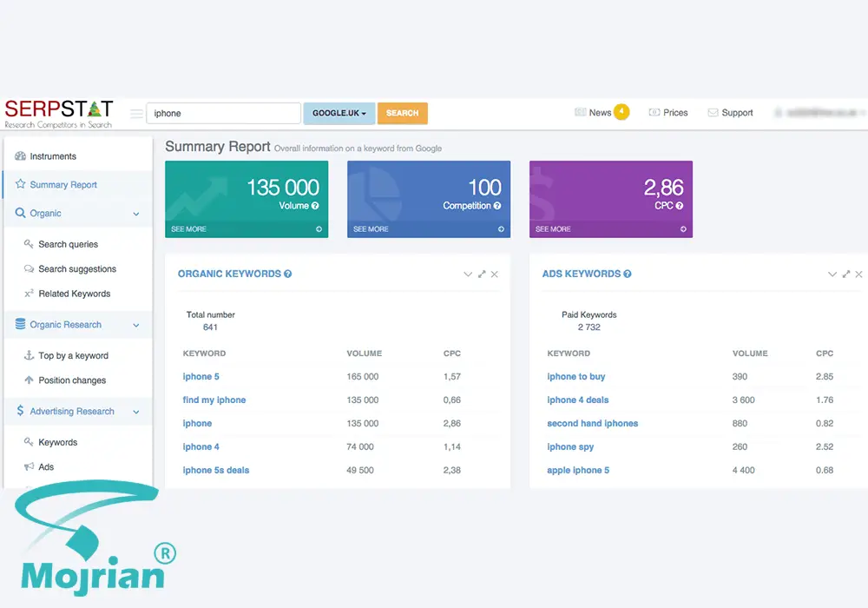Open the ADS KEYWORDS panel title
Image resolution: width=868 pixels, height=608 pixels.
coord(582,274)
